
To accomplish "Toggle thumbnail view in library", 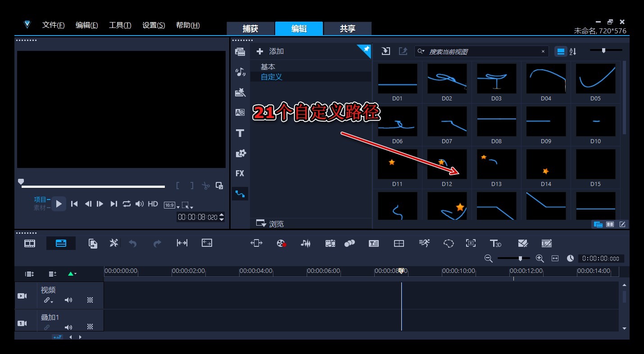I will click(x=561, y=51).
